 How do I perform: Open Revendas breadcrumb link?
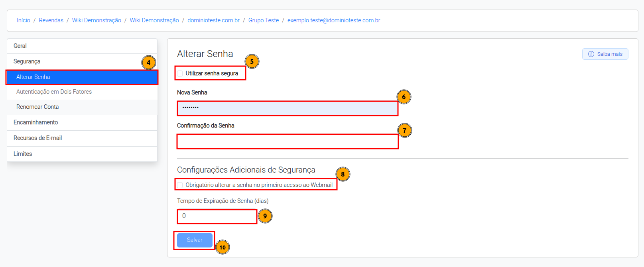coord(51,20)
